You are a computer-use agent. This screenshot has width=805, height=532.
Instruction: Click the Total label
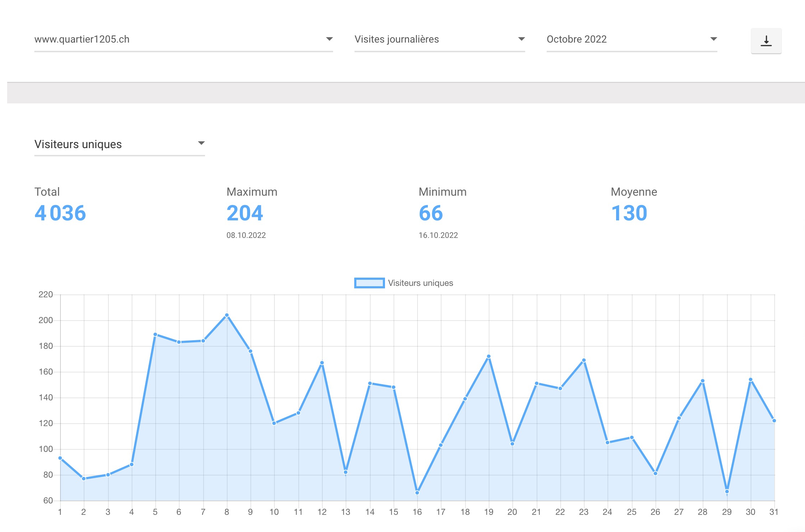click(47, 192)
